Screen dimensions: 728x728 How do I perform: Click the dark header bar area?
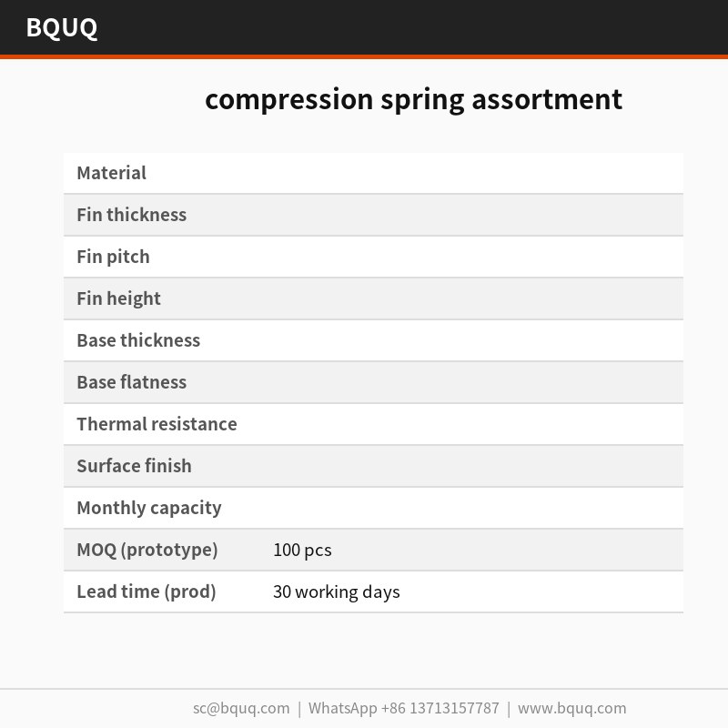pyautogui.click(x=364, y=27)
